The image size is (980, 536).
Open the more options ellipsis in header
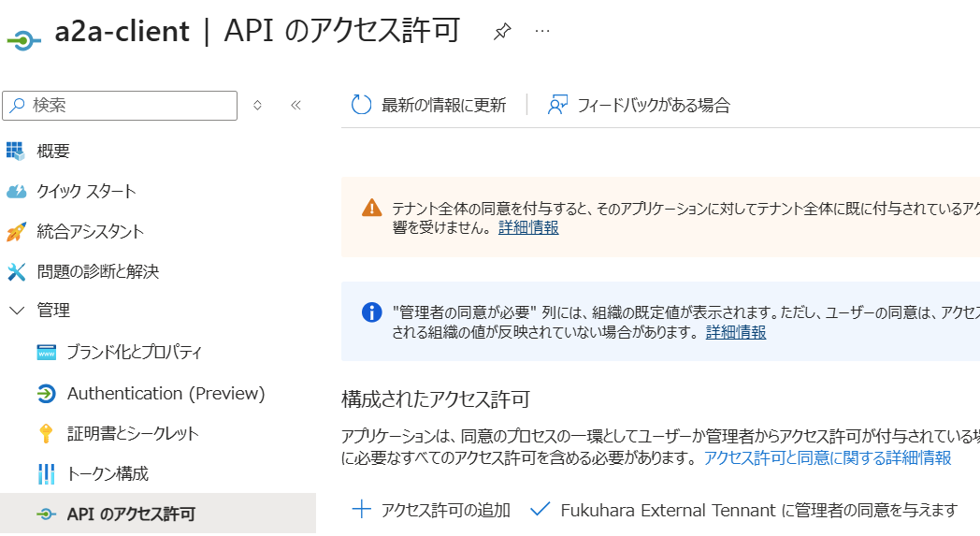tap(542, 31)
